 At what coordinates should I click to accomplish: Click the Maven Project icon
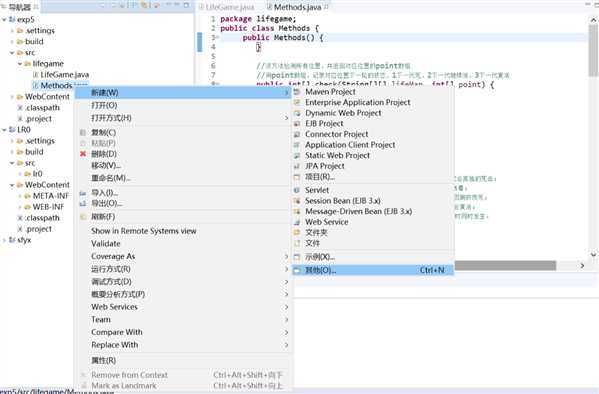coord(297,92)
